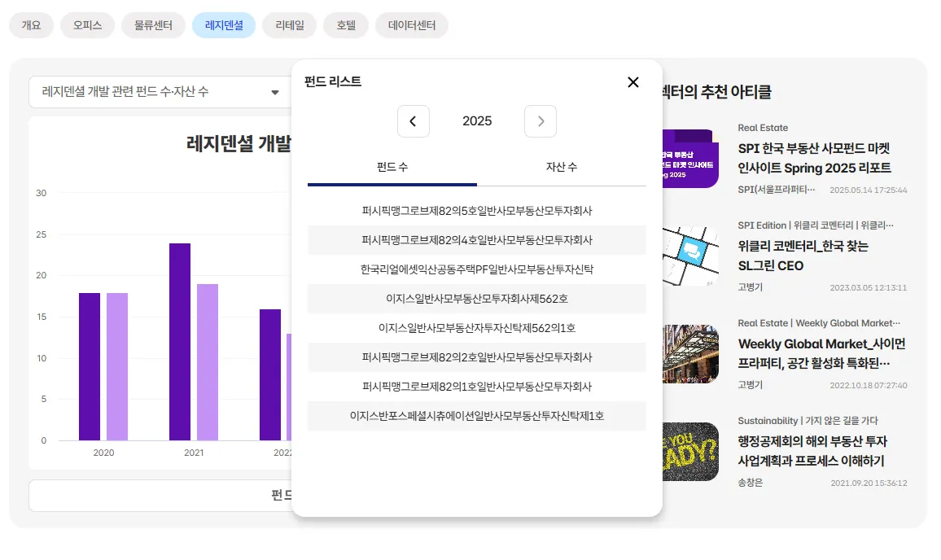Select the 레지덴셜 category tab
941x560 pixels.
[x=224, y=25]
